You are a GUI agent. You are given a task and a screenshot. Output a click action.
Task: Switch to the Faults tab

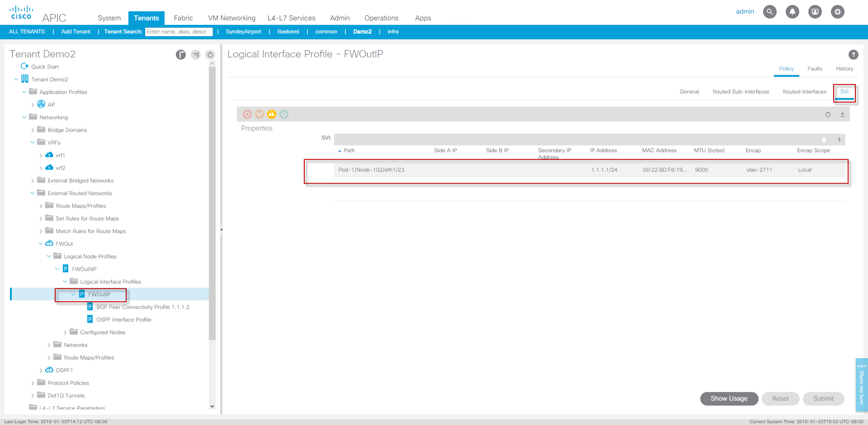coord(815,69)
